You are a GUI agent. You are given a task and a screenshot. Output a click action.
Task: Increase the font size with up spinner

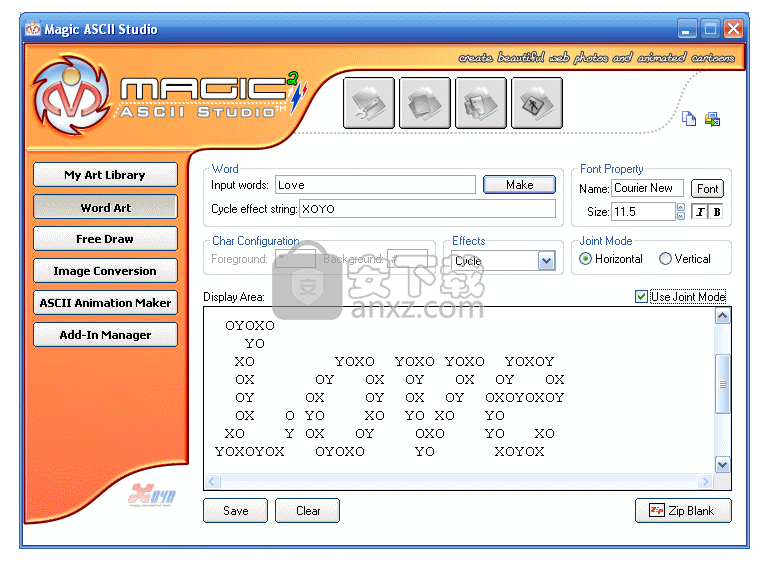point(680,207)
